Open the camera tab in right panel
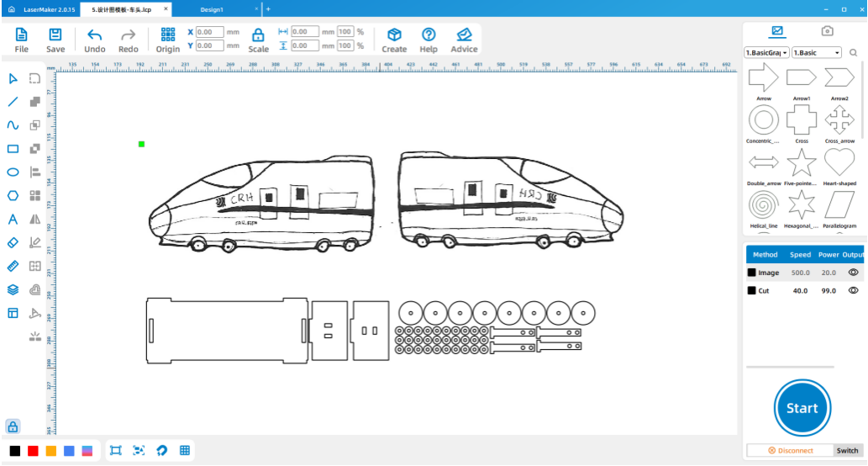Screen dimensions: 868x466 827,31
